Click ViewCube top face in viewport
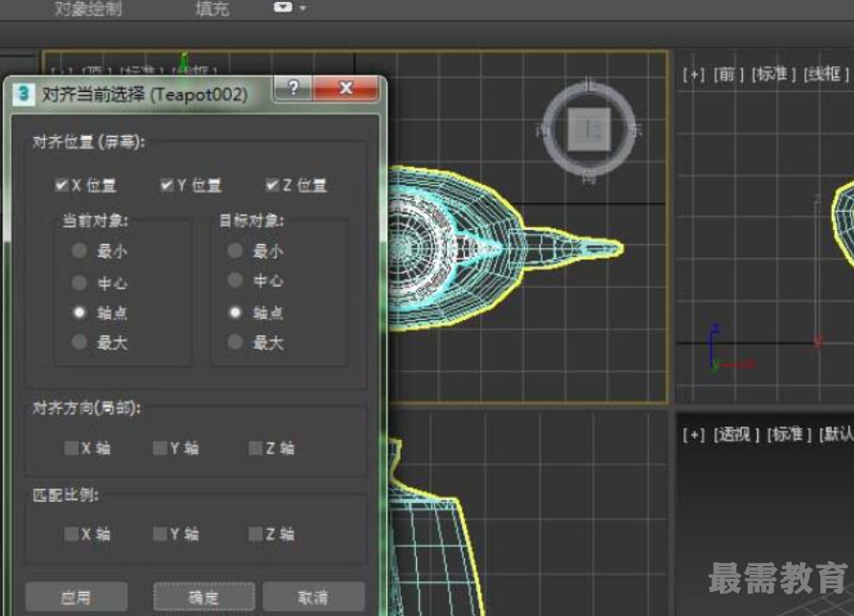This screenshot has width=854, height=616. click(589, 129)
